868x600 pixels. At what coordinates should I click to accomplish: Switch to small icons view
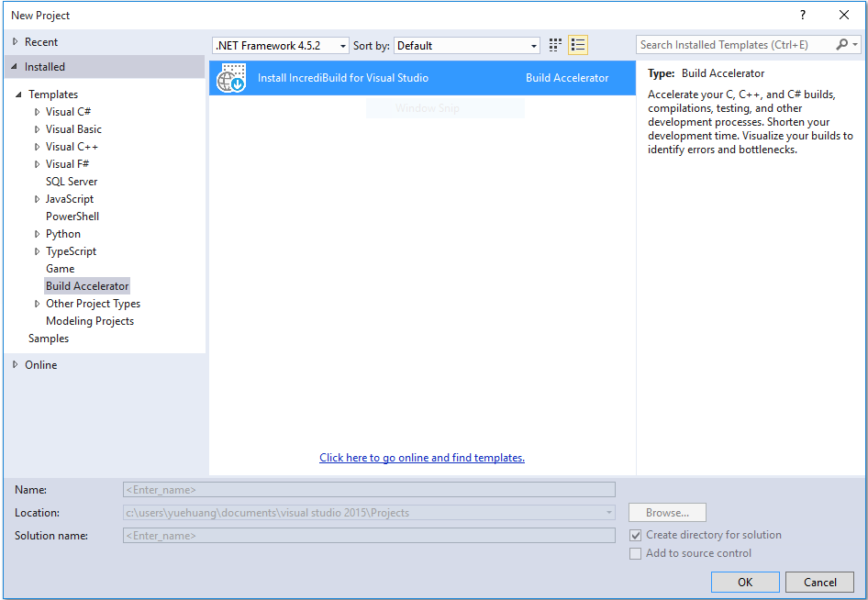(555, 45)
